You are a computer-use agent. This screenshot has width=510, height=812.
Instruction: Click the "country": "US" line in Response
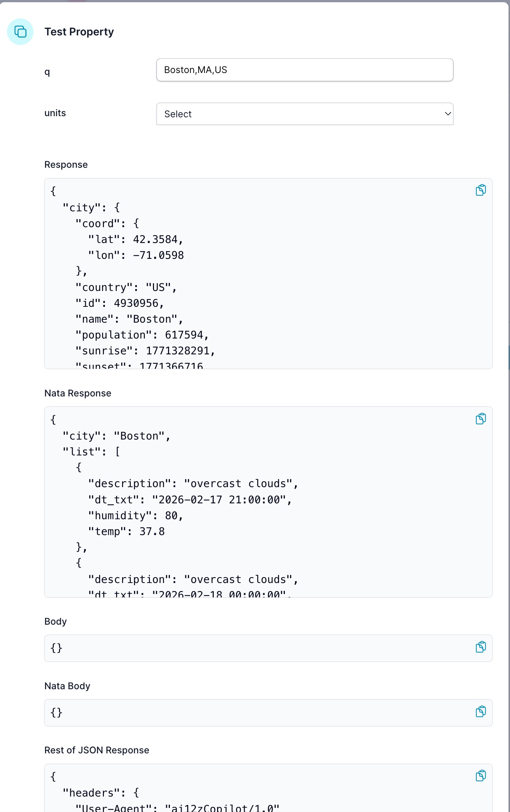point(126,287)
